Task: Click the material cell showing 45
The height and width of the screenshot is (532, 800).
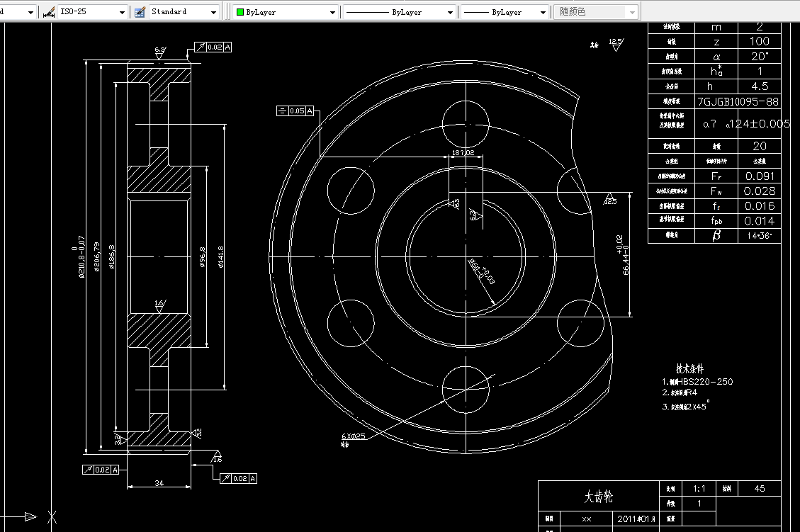Action: (759, 489)
